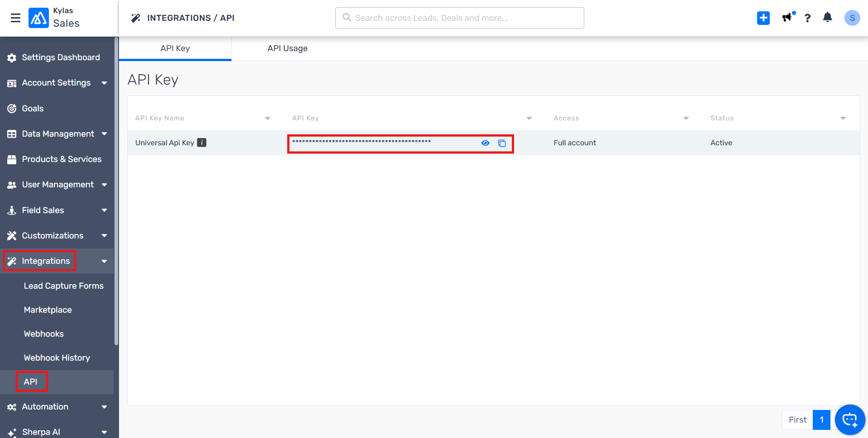Switch to the API Key tab
The height and width of the screenshot is (438, 868).
click(x=175, y=48)
